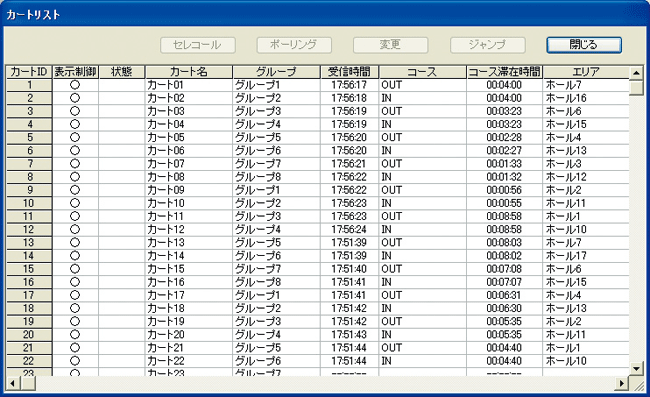Toggle display control circle for カート05
This screenshot has height=397, width=650.
[75, 138]
